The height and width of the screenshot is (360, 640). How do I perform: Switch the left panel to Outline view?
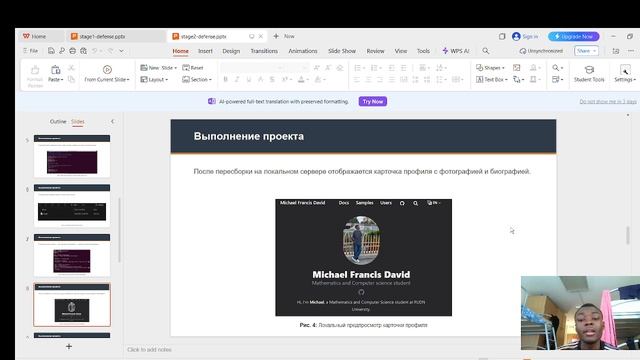(x=58, y=122)
